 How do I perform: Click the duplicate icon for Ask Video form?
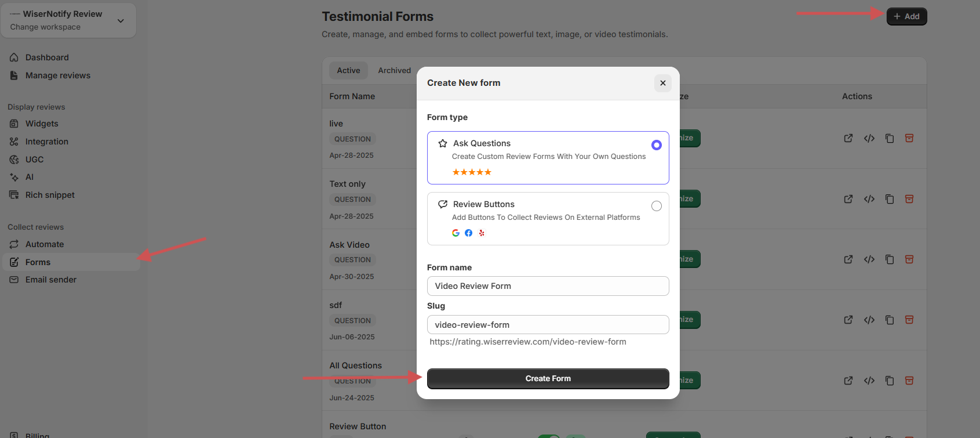pos(889,259)
